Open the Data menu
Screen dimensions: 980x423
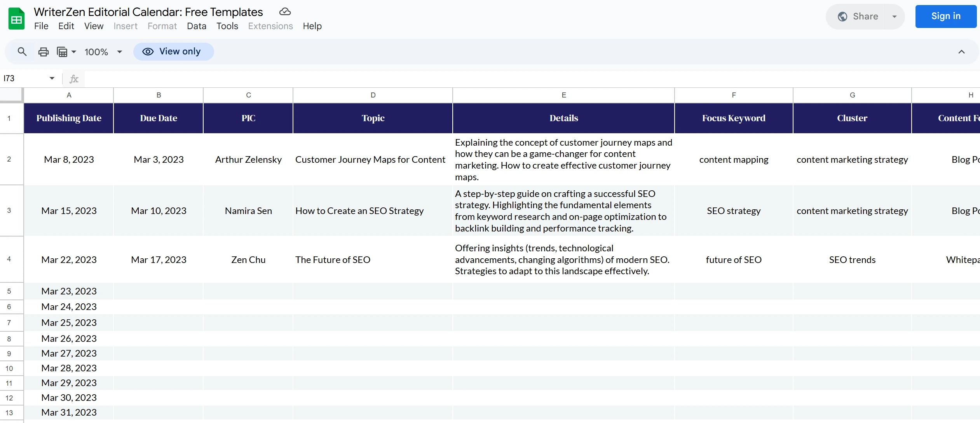click(196, 26)
